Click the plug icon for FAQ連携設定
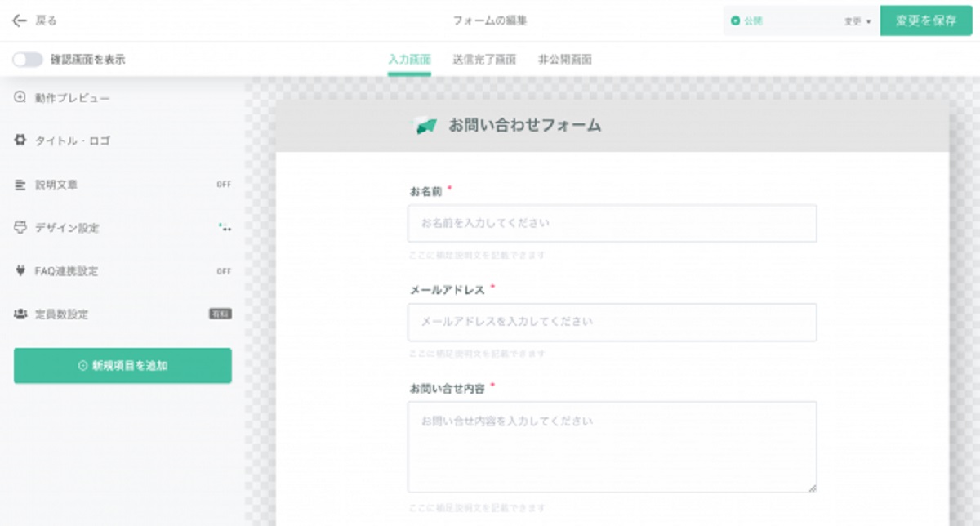The width and height of the screenshot is (980, 526). coord(20,271)
